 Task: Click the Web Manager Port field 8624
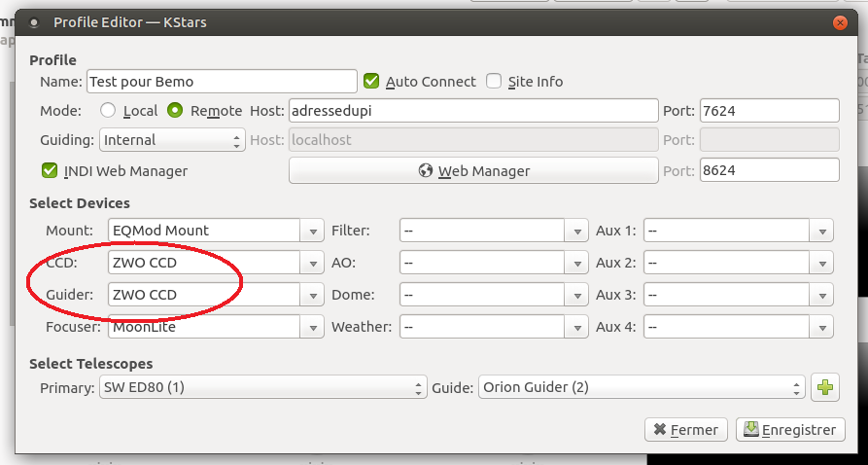coord(770,170)
